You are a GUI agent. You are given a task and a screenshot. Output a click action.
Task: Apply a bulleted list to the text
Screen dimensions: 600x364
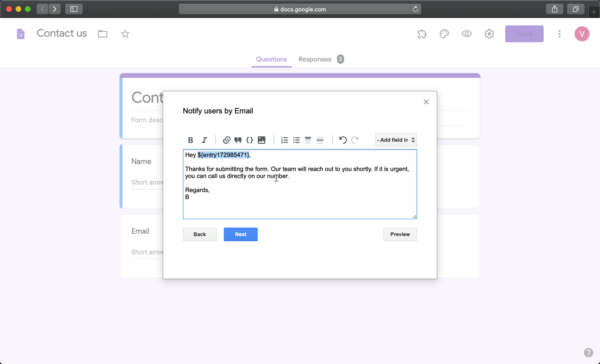click(x=296, y=140)
